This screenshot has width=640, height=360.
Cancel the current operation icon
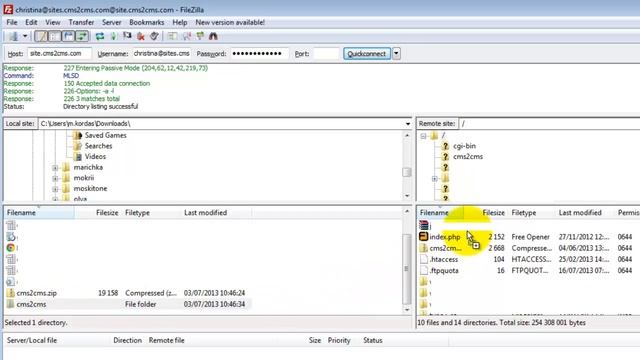pos(127,36)
